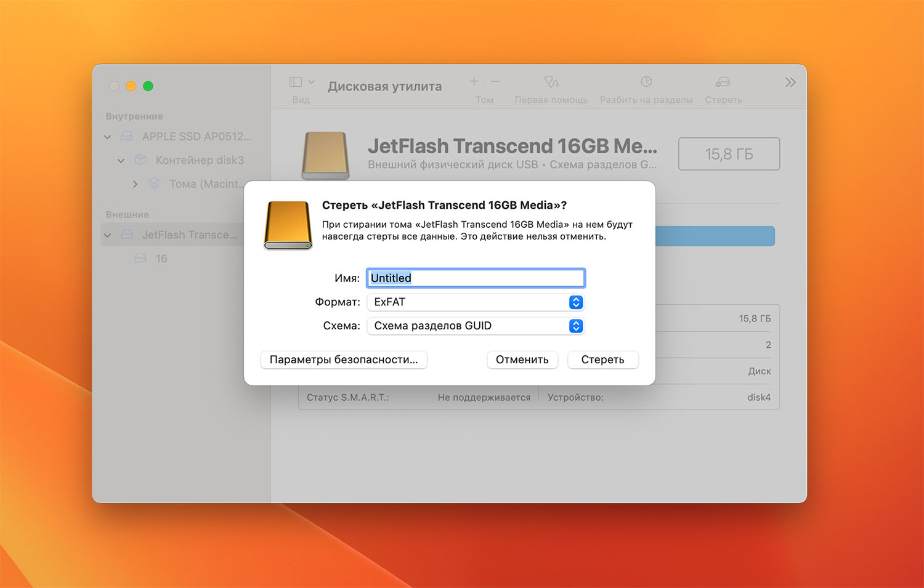The width and height of the screenshot is (924, 588).
Task: Click the Тома layers stack icon
Action: click(x=154, y=183)
